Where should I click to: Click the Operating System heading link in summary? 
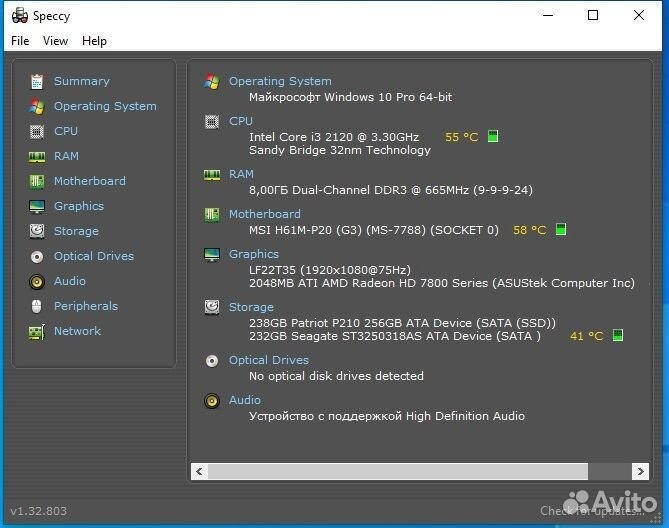pyautogui.click(x=280, y=81)
